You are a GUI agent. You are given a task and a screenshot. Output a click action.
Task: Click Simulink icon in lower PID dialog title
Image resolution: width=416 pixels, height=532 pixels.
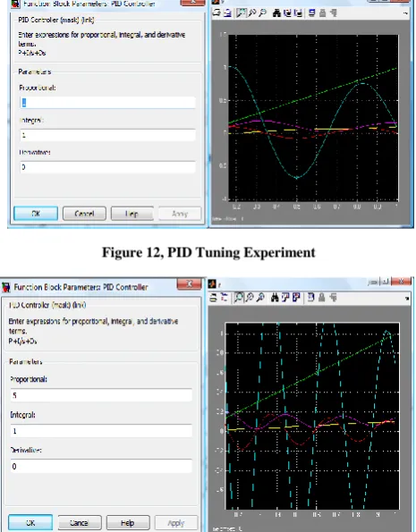point(5,287)
